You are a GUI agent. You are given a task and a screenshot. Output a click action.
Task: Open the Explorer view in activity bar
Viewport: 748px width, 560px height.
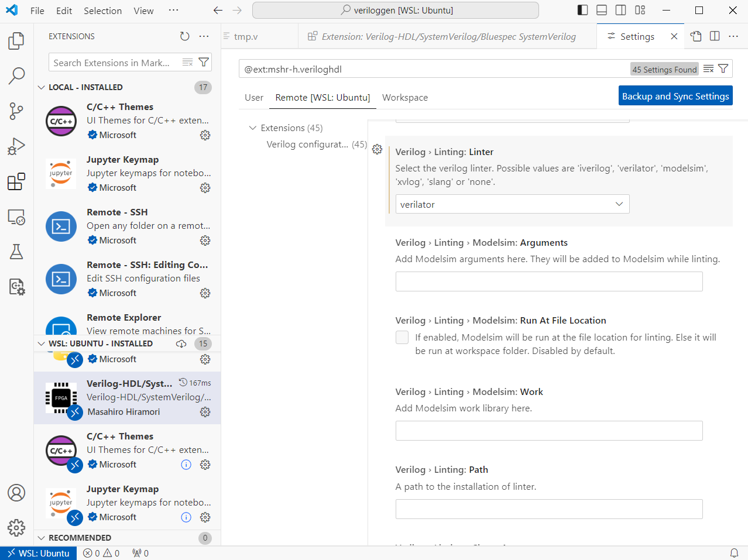click(16, 41)
